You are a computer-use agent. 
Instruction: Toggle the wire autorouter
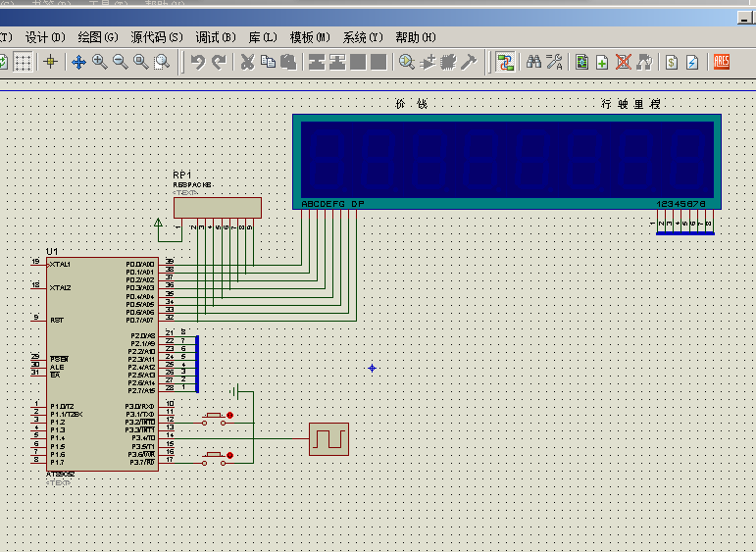[x=505, y=62]
